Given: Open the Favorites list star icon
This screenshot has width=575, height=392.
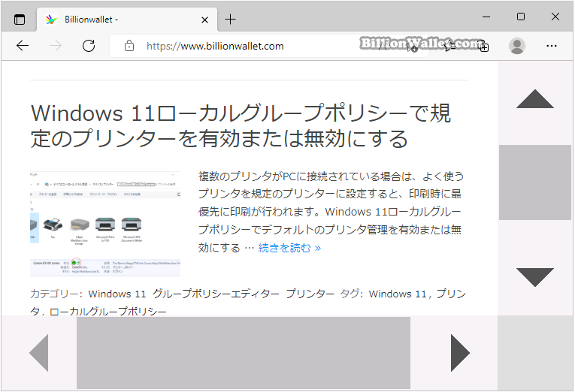Looking at the screenshot, I should coord(449,46).
